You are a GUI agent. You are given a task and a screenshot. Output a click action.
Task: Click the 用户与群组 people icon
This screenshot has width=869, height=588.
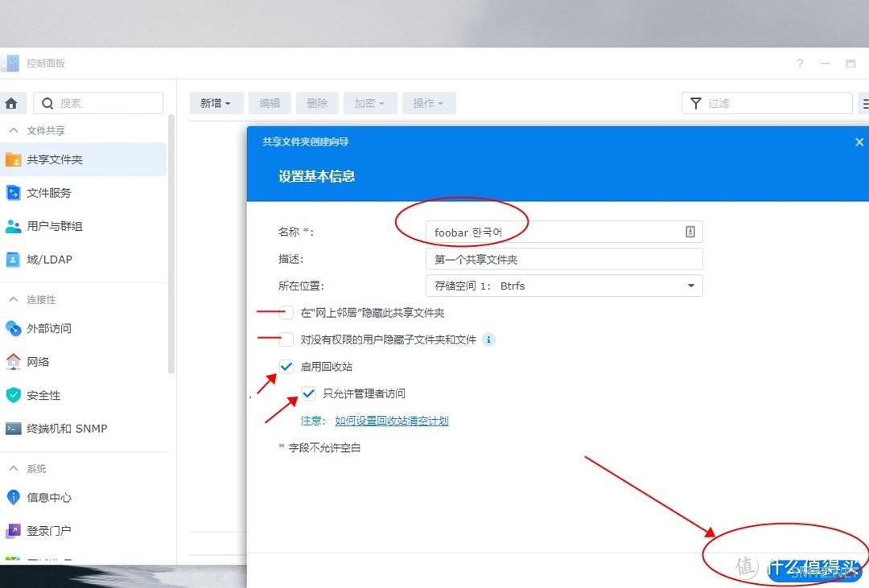(x=13, y=226)
